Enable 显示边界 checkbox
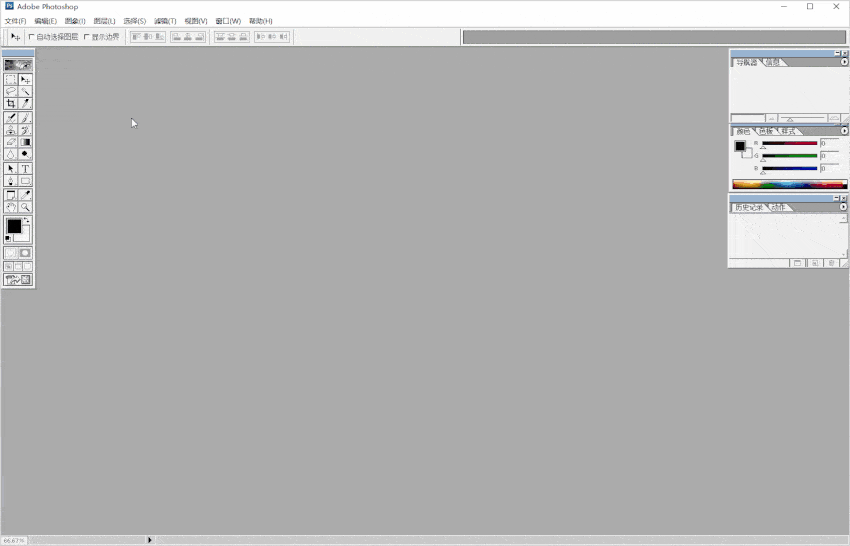 (87, 37)
